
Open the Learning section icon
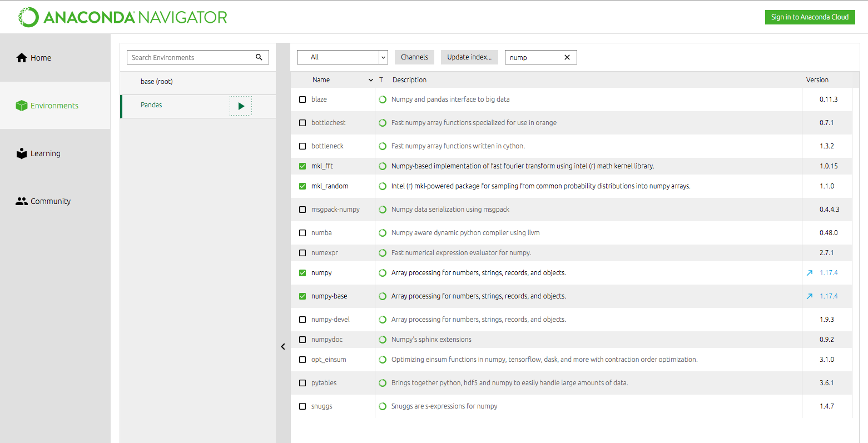22,153
